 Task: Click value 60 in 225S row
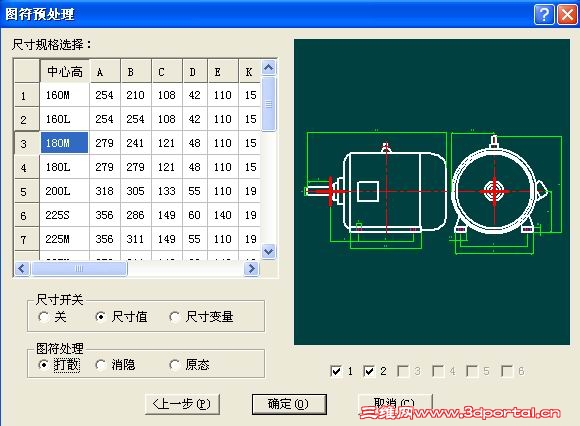tap(195, 215)
